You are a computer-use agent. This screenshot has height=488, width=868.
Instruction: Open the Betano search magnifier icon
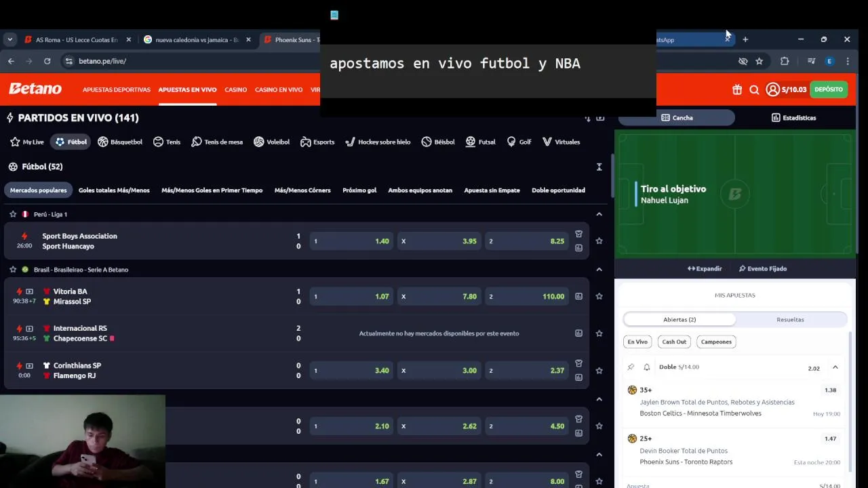click(x=754, y=89)
